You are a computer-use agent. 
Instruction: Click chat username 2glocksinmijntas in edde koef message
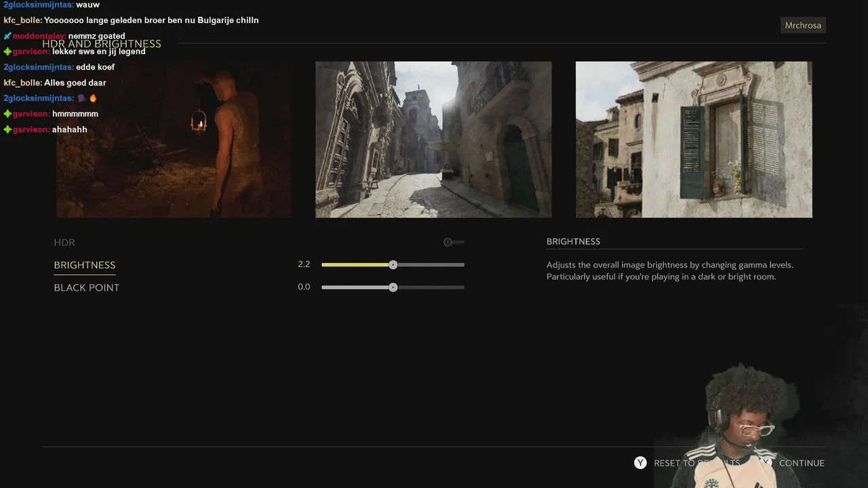39,67
